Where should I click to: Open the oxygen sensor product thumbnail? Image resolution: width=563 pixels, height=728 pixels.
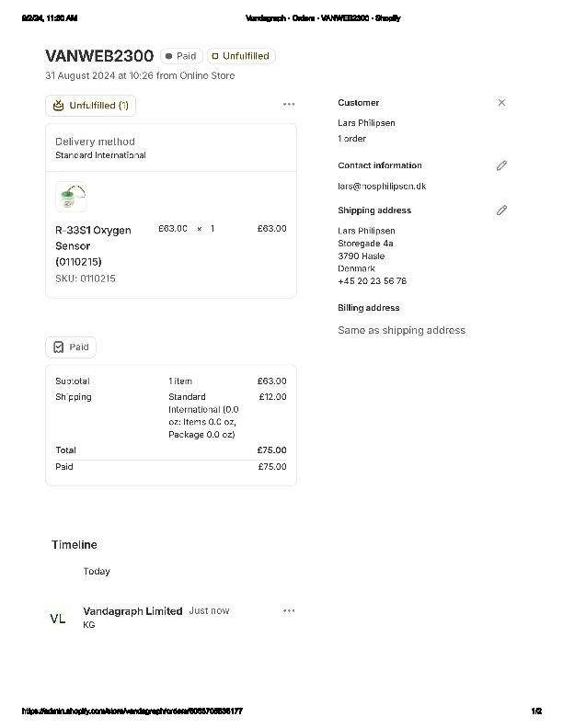coord(71,197)
